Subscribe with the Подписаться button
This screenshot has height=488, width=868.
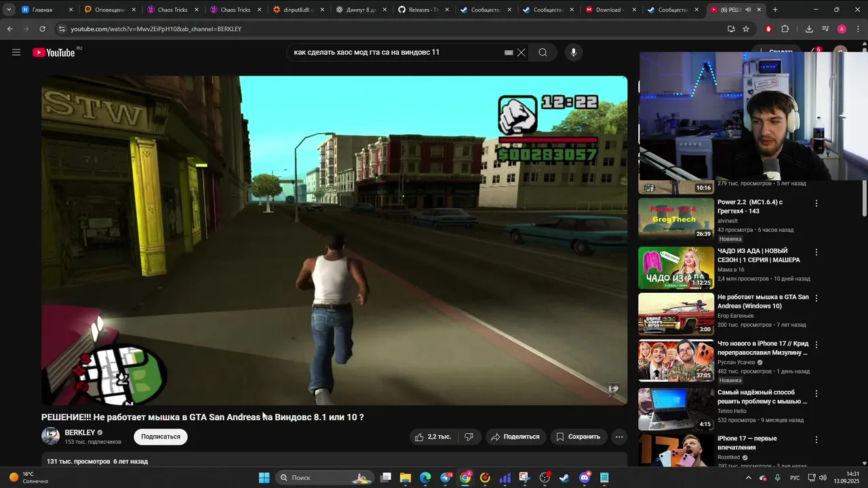(161, 436)
